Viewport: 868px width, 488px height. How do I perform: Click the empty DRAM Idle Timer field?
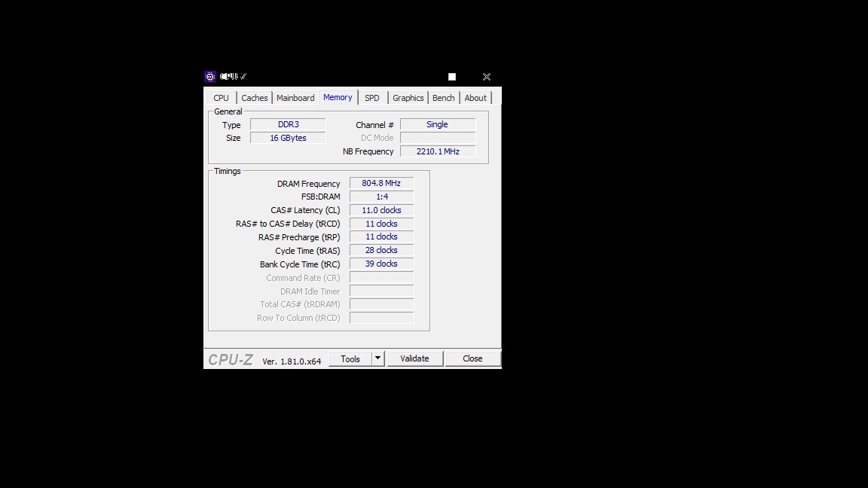pos(381,291)
